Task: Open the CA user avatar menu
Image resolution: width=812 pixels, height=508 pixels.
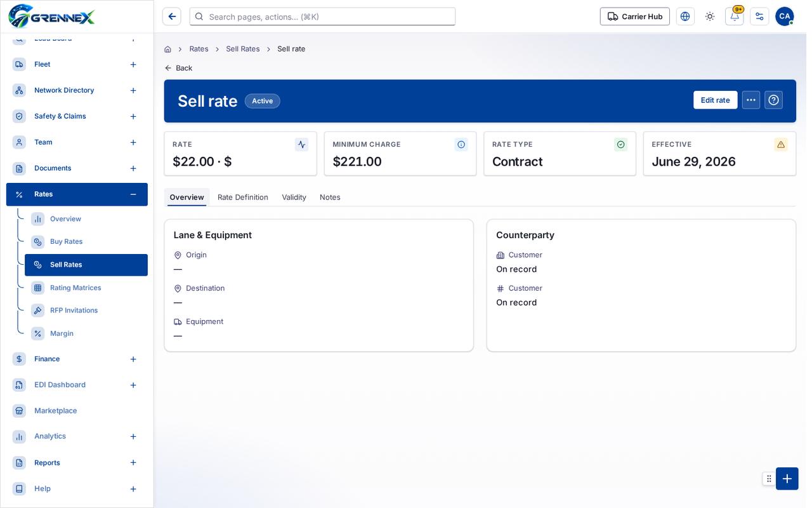Action: click(785, 17)
